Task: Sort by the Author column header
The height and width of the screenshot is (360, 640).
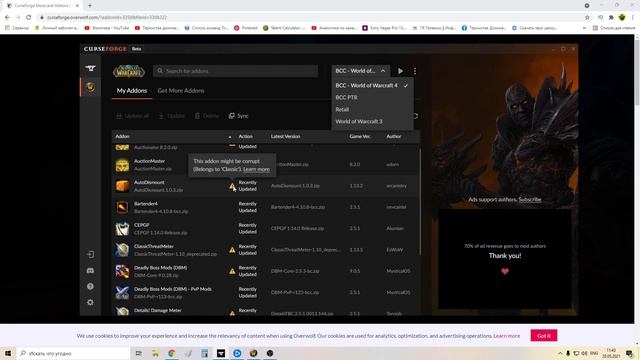Action: [394, 136]
